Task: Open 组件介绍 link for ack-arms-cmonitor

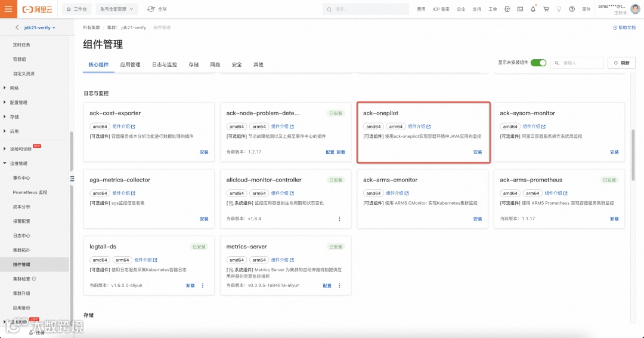Action: tap(398, 193)
